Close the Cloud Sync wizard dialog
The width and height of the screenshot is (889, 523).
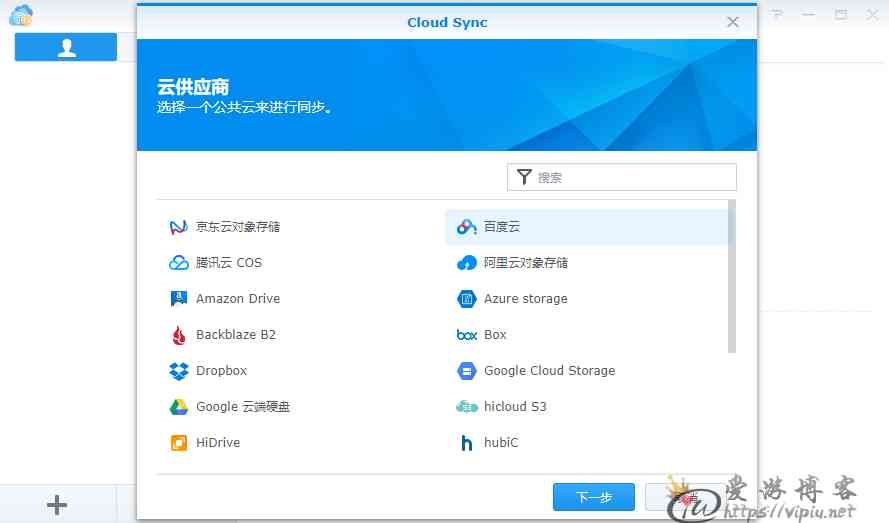point(733,22)
